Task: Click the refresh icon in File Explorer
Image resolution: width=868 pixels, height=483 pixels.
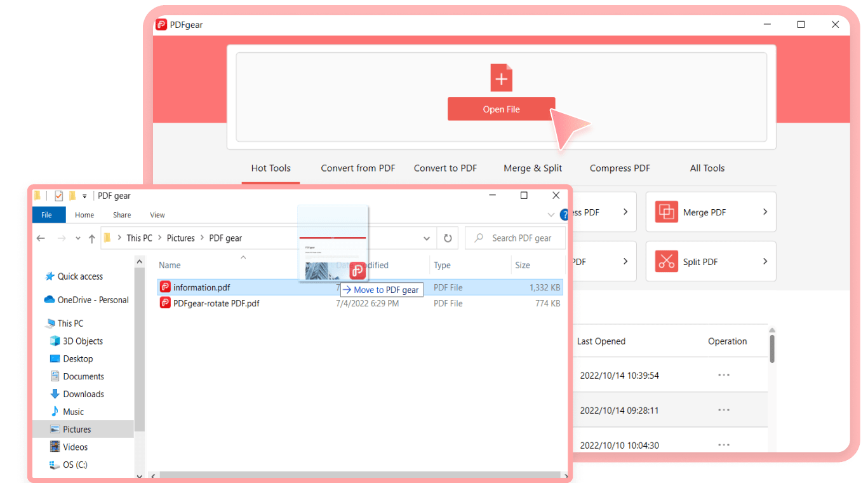Action: click(x=448, y=238)
